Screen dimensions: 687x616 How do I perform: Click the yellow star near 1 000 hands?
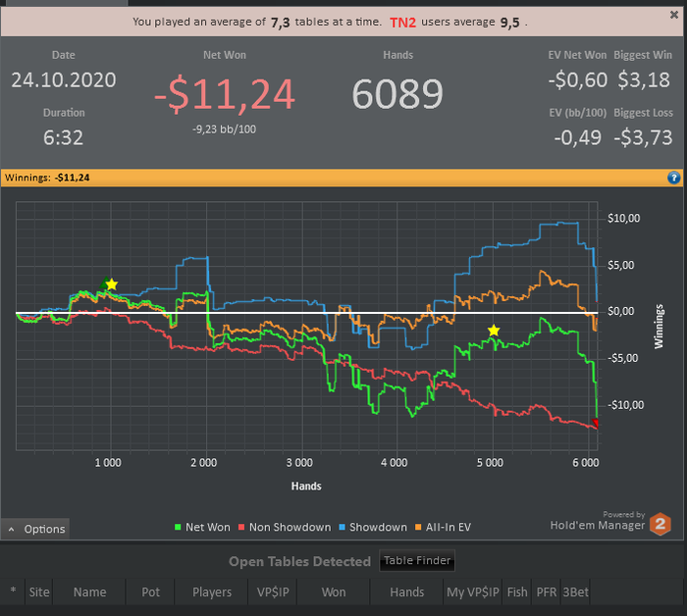112,284
